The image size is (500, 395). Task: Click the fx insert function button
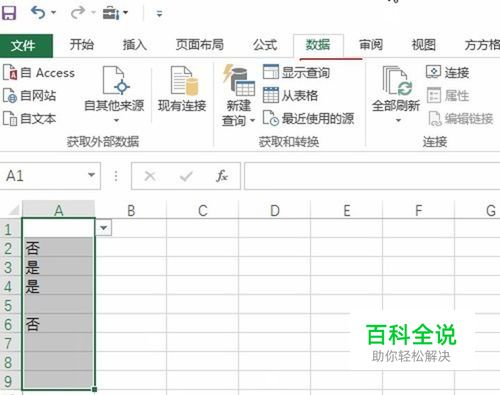click(x=222, y=176)
